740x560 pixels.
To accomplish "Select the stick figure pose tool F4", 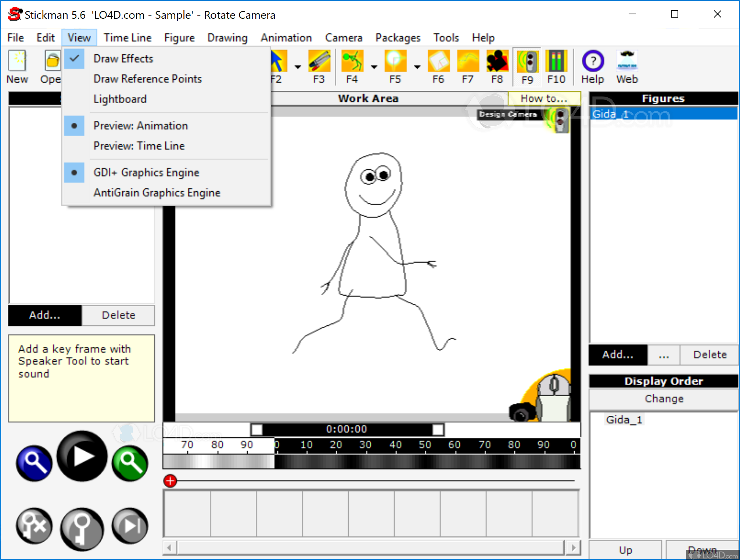I will 352,62.
